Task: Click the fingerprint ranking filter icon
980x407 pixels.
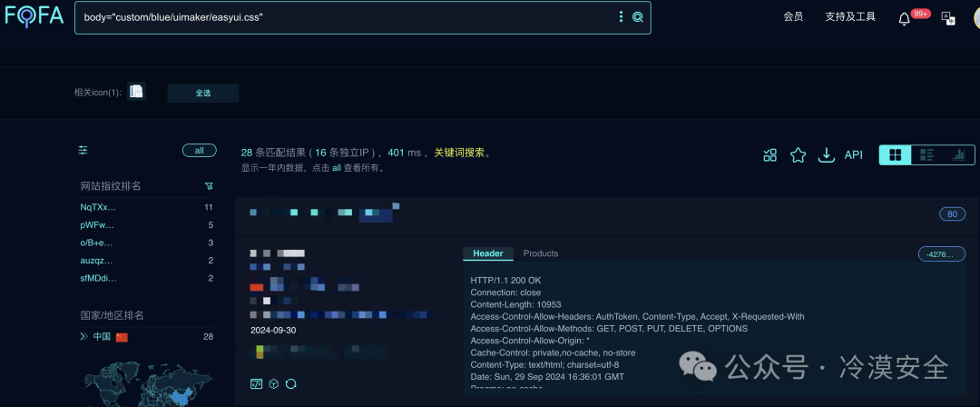Action: point(209,186)
